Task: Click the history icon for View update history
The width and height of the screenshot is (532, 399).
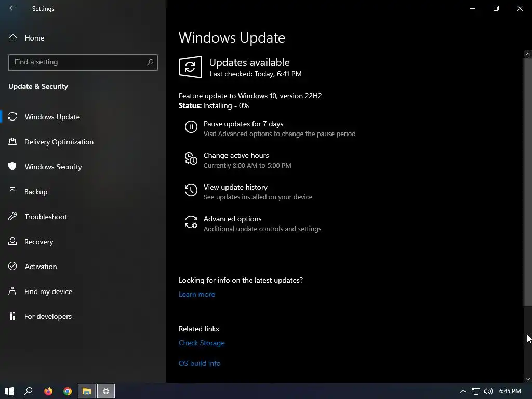Action: tap(191, 190)
